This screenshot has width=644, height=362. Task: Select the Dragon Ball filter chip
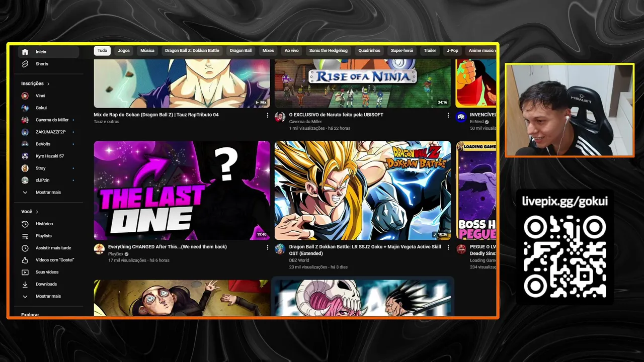pyautogui.click(x=240, y=51)
